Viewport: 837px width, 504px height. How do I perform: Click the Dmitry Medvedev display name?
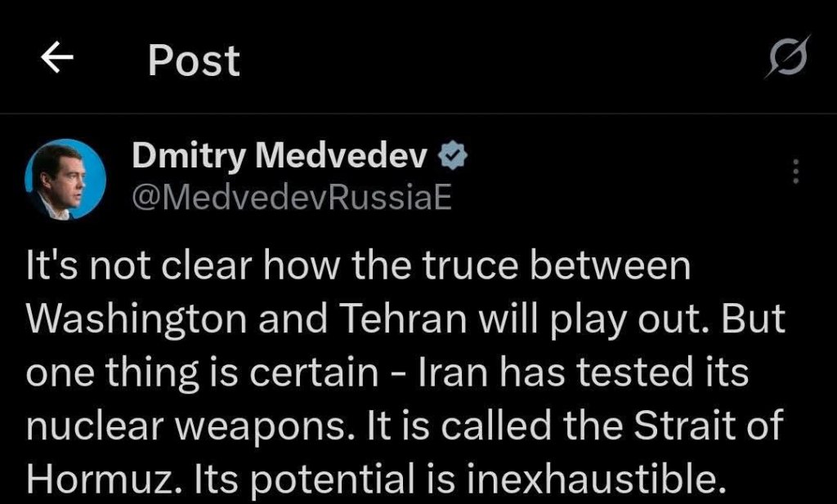(x=280, y=156)
